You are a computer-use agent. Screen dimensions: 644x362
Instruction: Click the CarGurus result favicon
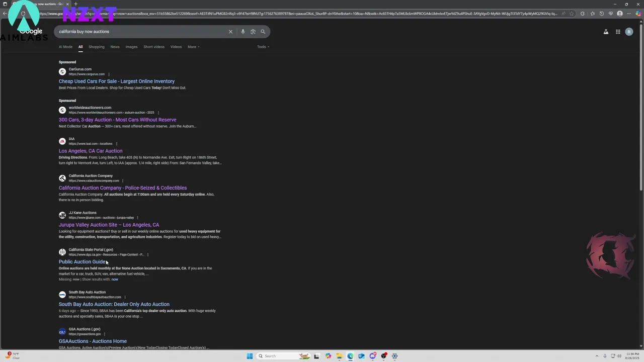click(62, 72)
